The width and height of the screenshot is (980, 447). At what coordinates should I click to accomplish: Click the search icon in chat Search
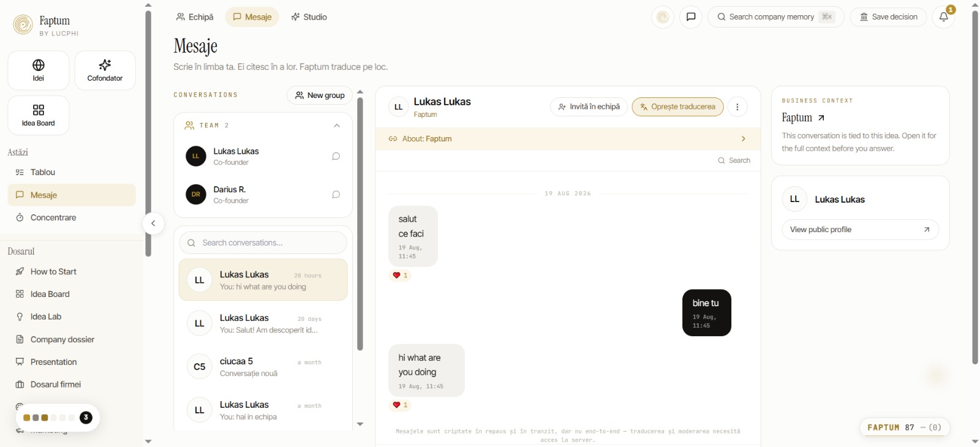pos(722,160)
